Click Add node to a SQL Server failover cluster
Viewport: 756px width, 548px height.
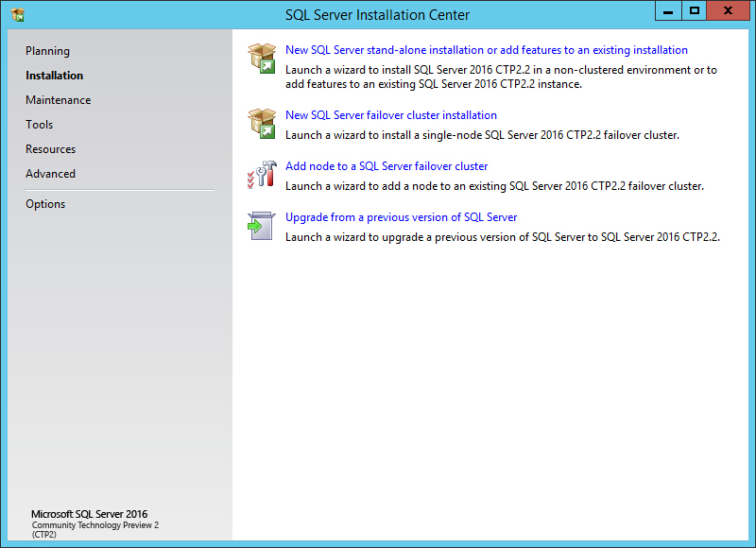click(387, 166)
